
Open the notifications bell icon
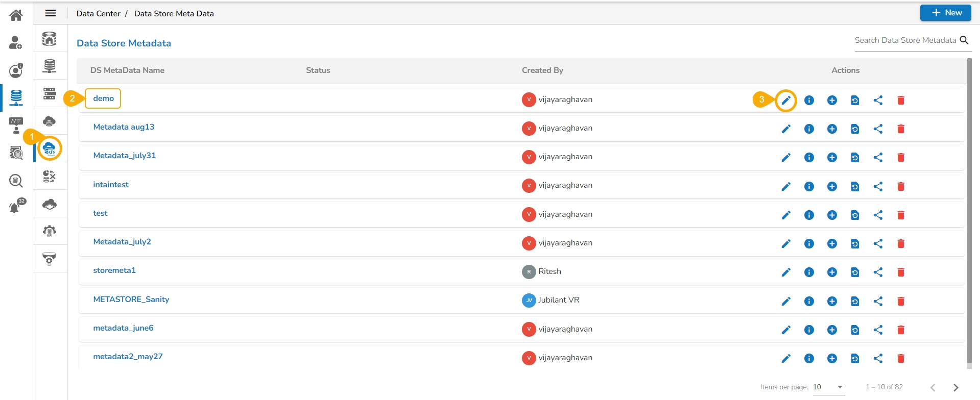point(15,207)
